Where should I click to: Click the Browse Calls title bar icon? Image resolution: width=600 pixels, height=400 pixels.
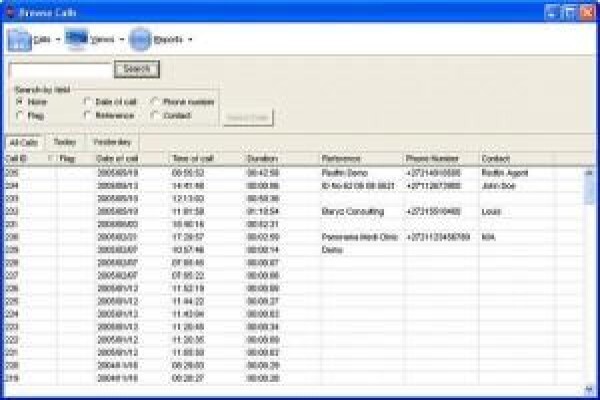[10, 12]
